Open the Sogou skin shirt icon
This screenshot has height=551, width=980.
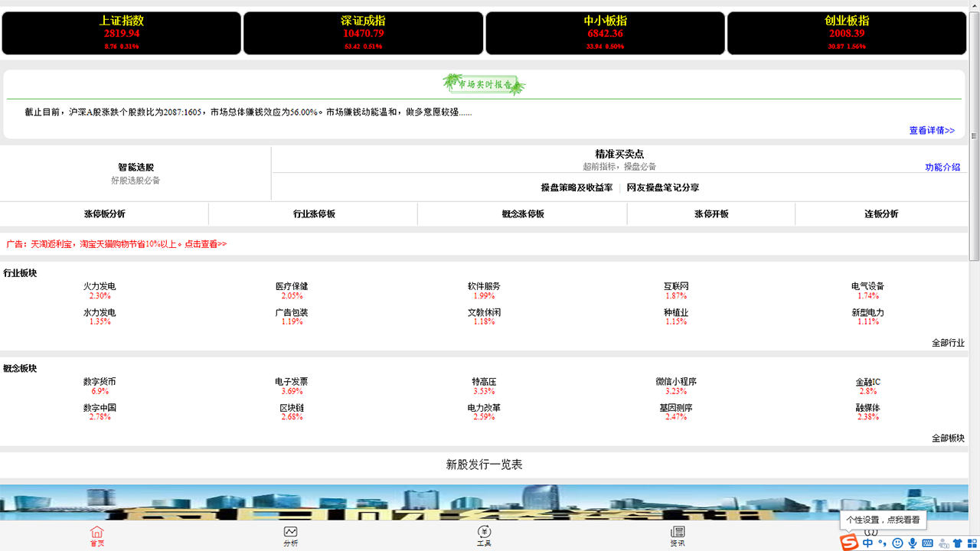[957, 543]
